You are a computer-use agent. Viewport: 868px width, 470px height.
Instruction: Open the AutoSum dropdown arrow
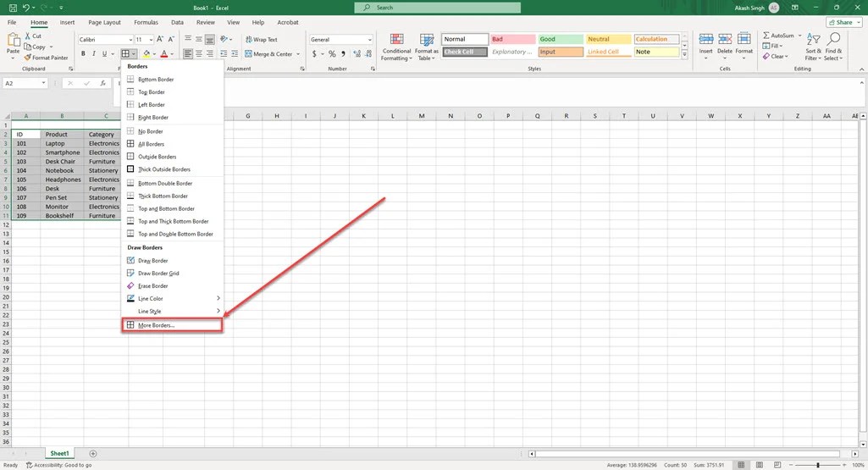[800, 36]
